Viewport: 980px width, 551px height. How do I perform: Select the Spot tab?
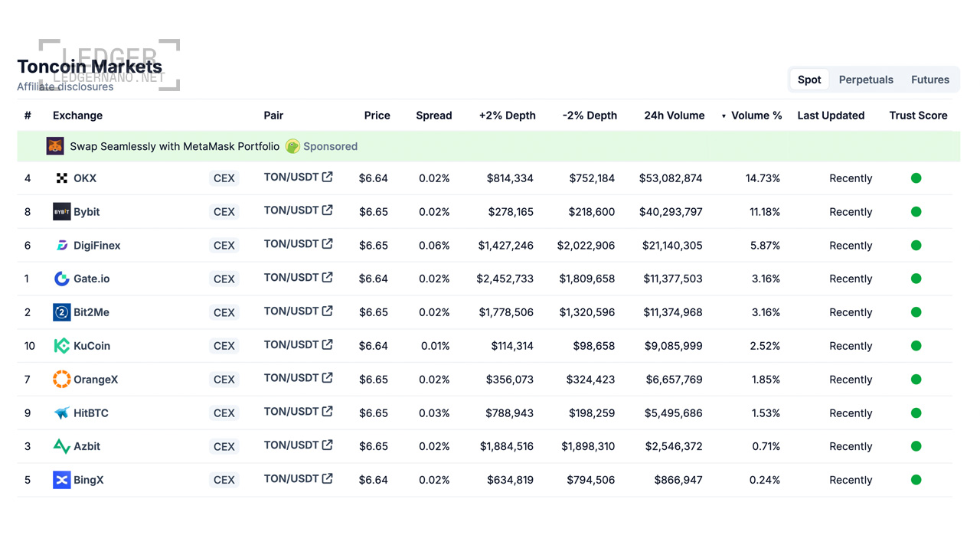click(809, 80)
